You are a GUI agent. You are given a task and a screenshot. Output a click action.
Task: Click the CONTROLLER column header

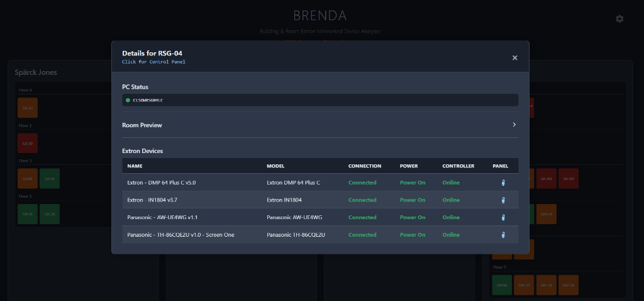pyautogui.click(x=458, y=166)
